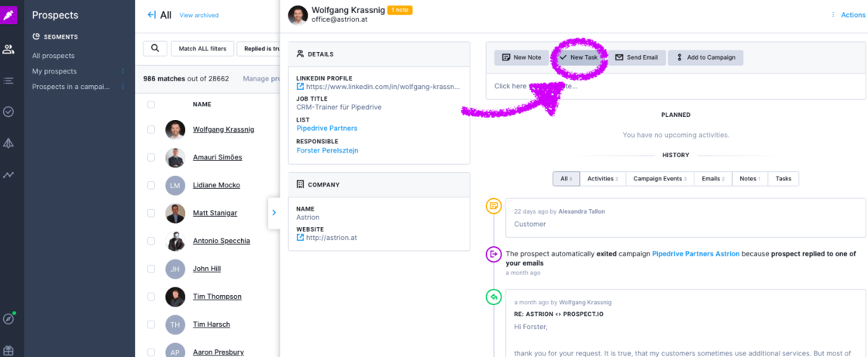This screenshot has width=868, height=357.
Task: Toggle the select-all checkbox in header
Action: pos(151,105)
